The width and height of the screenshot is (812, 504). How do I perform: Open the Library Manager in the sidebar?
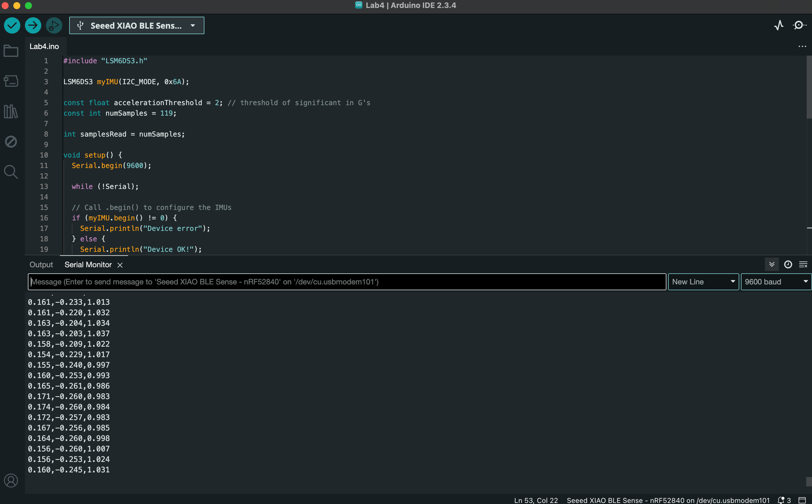point(11,111)
